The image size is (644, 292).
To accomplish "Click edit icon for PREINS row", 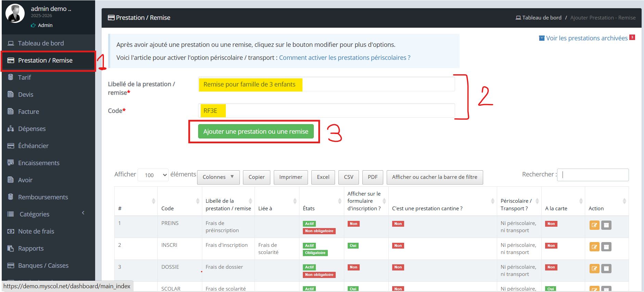I will click(x=594, y=225).
